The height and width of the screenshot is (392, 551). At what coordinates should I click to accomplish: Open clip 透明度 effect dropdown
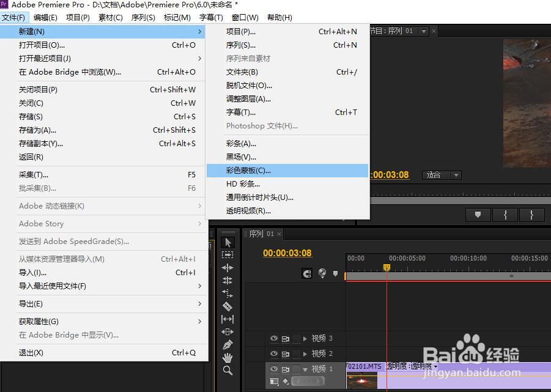point(436,367)
